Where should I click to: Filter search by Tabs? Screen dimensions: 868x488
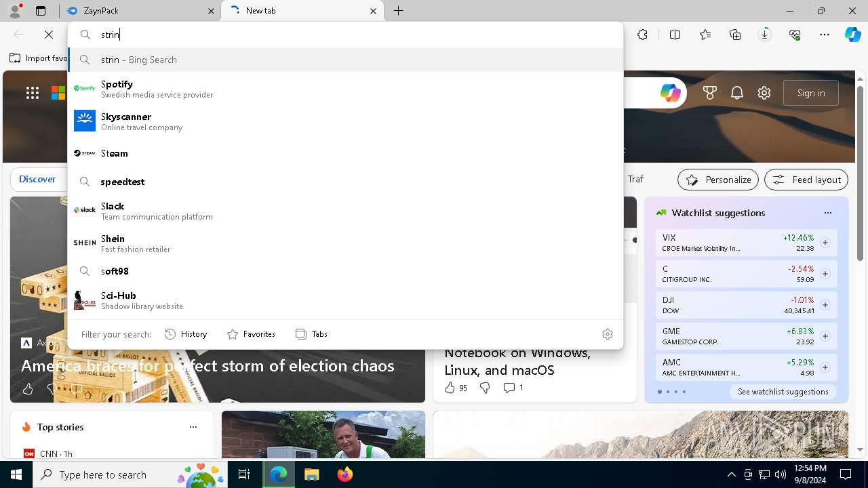[x=312, y=334]
